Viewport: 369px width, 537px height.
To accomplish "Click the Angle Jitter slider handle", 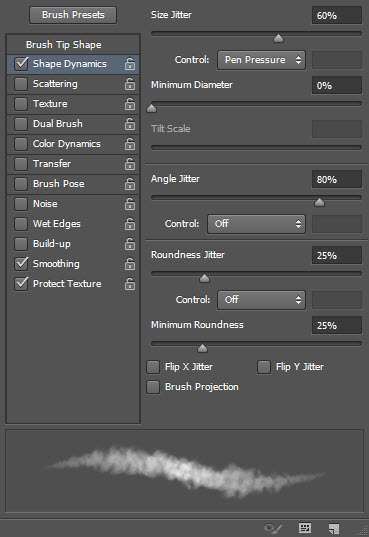I will coord(319,202).
